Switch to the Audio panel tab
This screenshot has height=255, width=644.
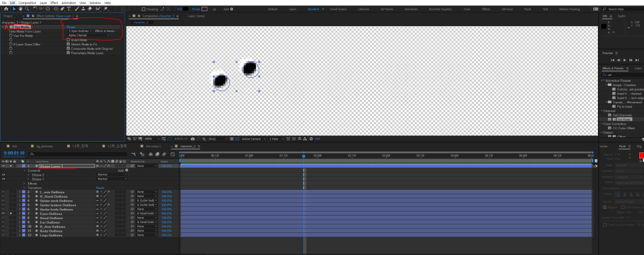[621, 16]
